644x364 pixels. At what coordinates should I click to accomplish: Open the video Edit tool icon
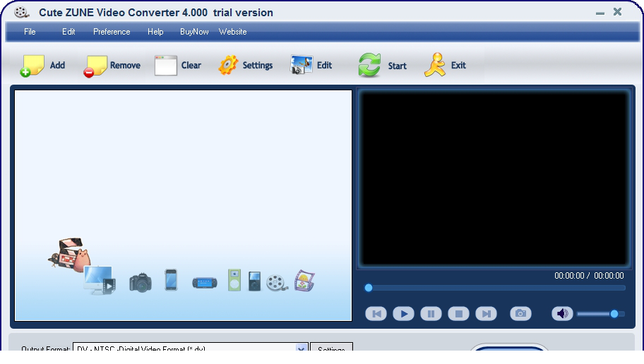(301, 65)
